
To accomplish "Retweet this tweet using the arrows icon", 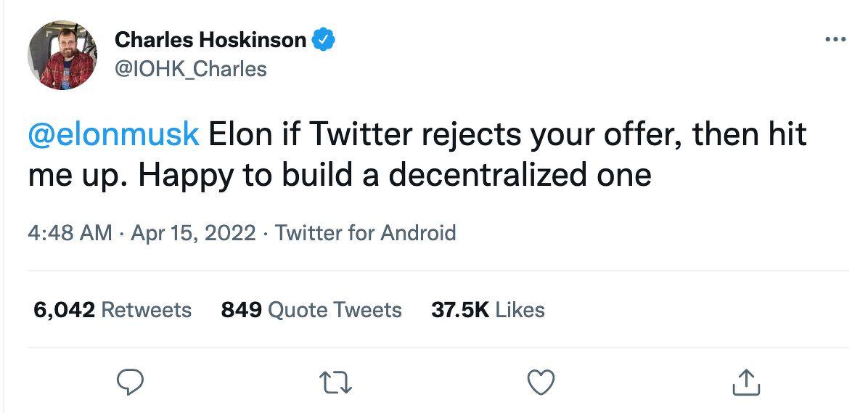I will (x=337, y=383).
